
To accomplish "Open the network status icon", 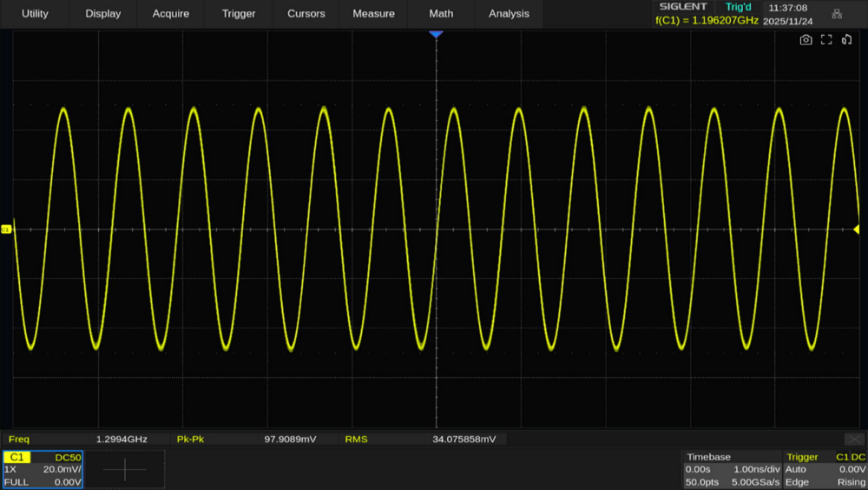I will click(837, 14).
